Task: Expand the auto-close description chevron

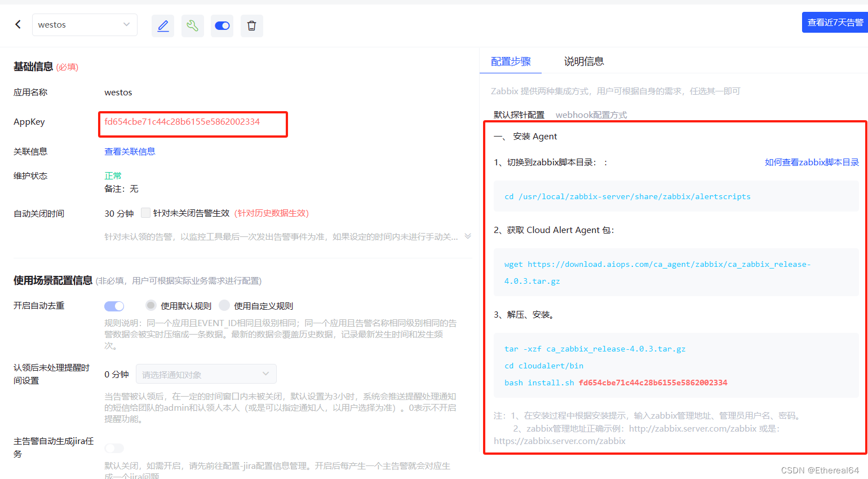Action: click(x=468, y=236)
